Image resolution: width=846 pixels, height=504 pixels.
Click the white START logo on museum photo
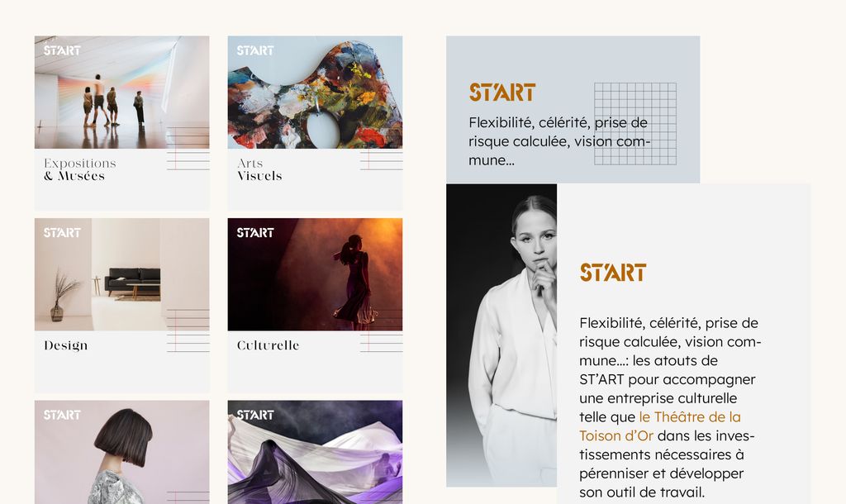point(62,50)
